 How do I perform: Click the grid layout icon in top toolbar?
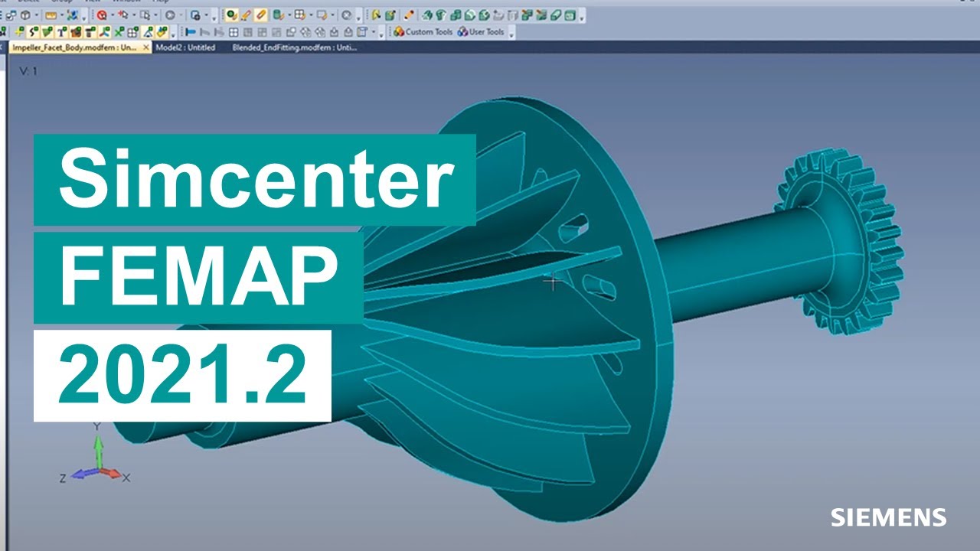pyautogui.click(x=300, y=15)
